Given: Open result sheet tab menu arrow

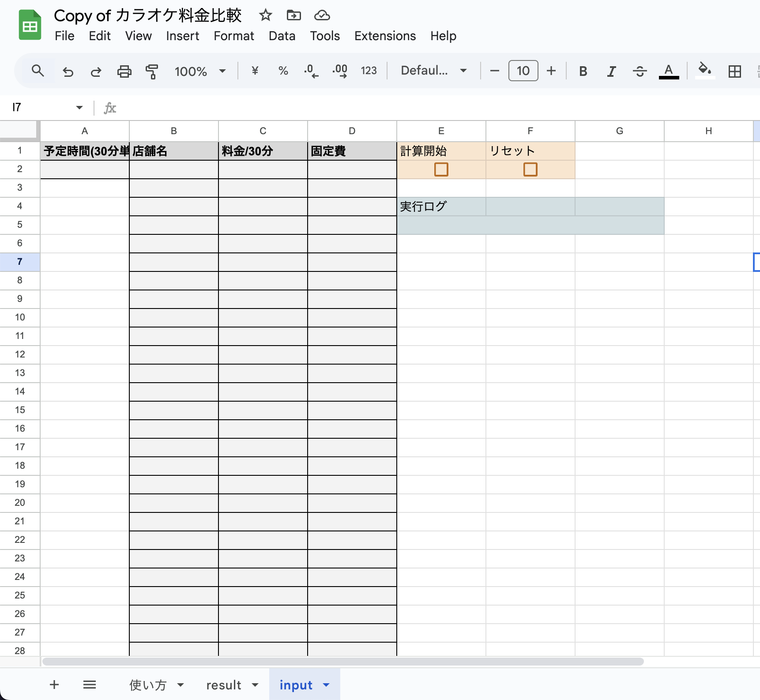Looking at the screenshot, I should coord(255,685).
